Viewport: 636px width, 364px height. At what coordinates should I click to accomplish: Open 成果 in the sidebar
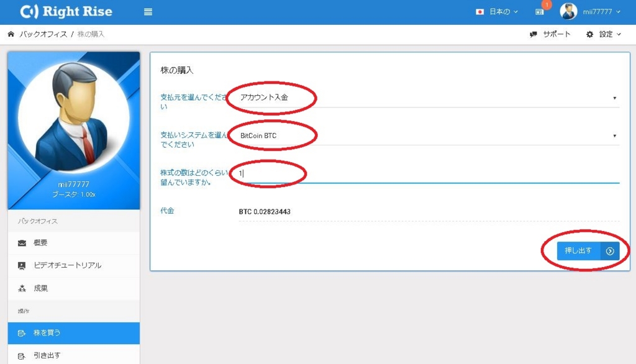(74, 288)
